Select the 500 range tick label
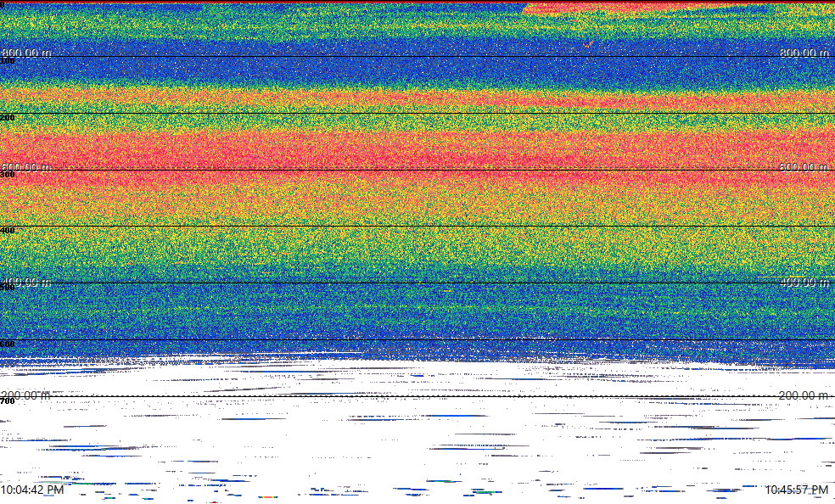The width and height of the screenshot is (835, 504). point(8,288)
